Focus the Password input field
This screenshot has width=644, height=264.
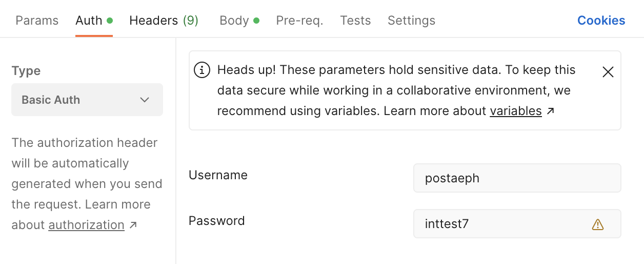coord(502,224)
